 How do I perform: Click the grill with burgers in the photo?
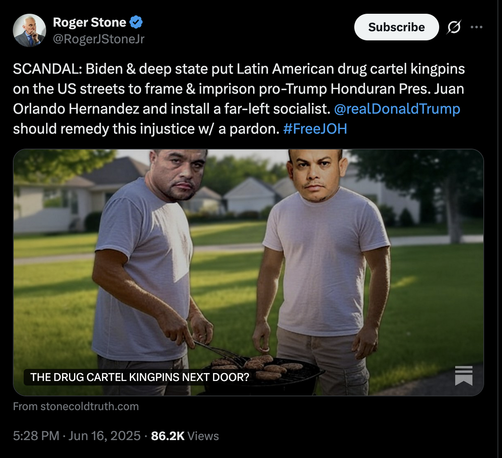point(262,373)
